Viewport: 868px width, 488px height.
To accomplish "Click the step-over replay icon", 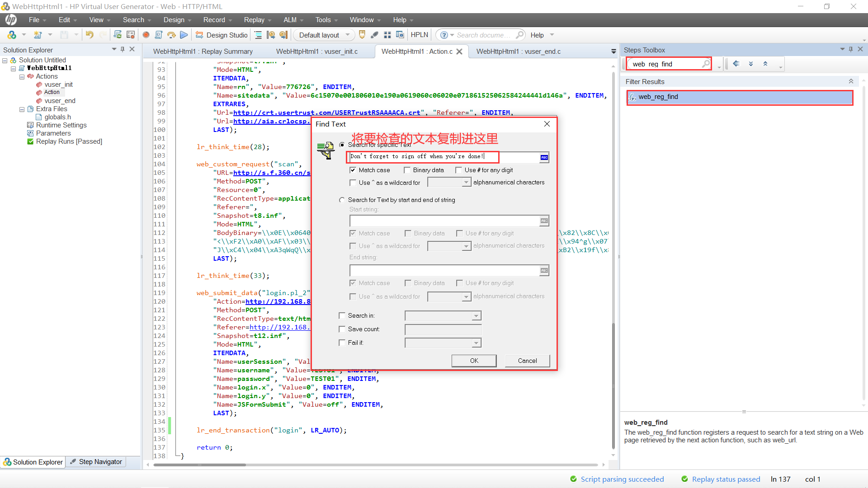I will pyautogui.click(x=171, y=35).
